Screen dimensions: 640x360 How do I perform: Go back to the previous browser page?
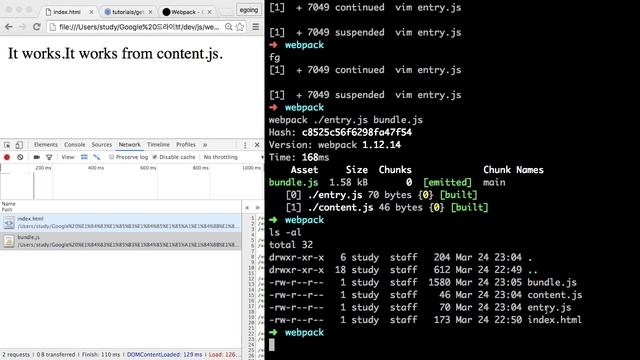tap(9, 27)
